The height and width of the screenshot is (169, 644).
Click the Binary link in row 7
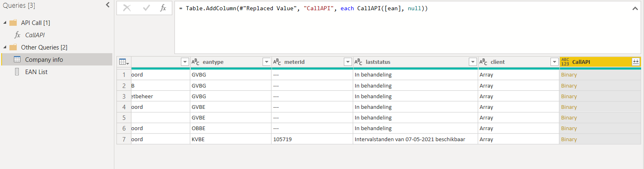[x=569, y=140]
